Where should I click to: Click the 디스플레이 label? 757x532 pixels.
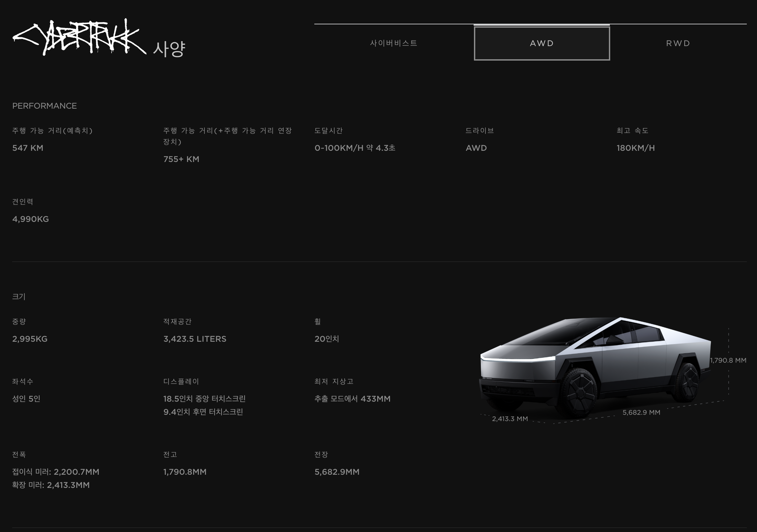click(181, 381)
